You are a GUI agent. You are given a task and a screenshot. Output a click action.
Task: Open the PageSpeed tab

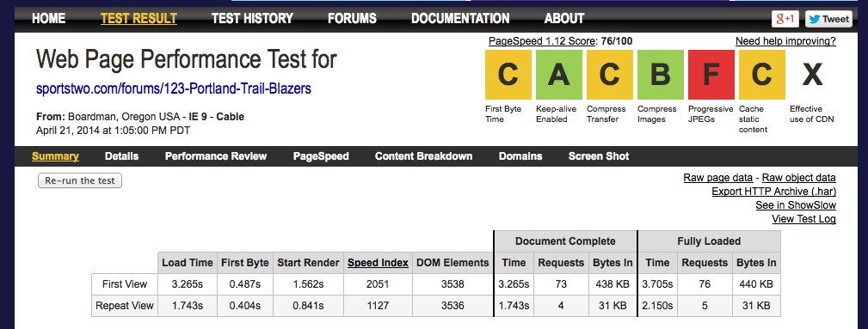point(321,156)
